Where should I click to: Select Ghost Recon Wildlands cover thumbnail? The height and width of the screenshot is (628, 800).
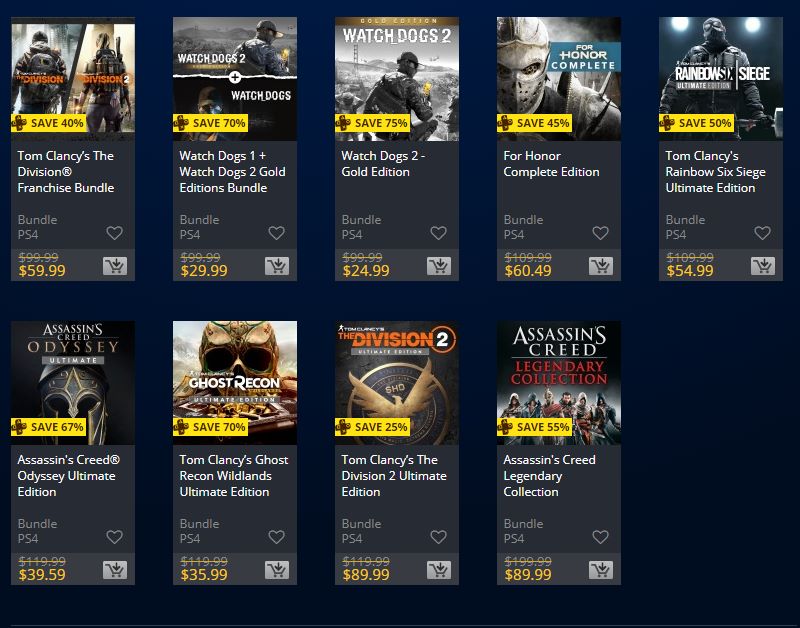pyautogui.click(x=235, y=383)
